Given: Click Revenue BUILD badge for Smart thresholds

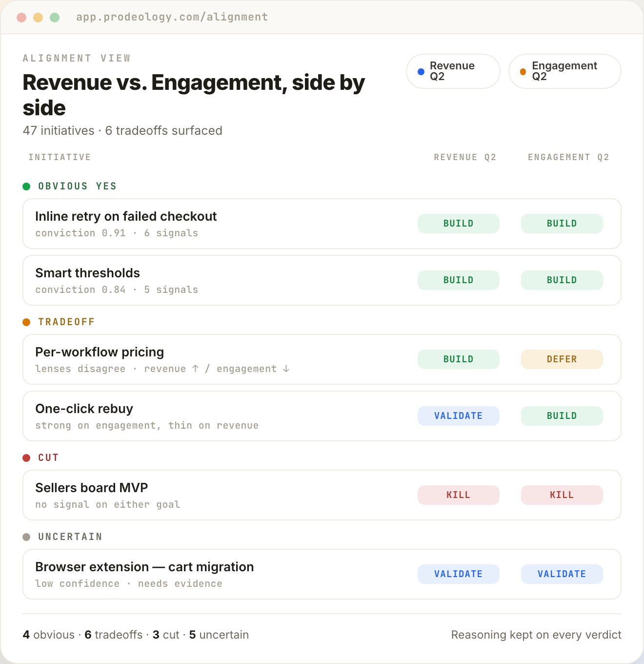Looking at the screenshot, I should [459, 280].
